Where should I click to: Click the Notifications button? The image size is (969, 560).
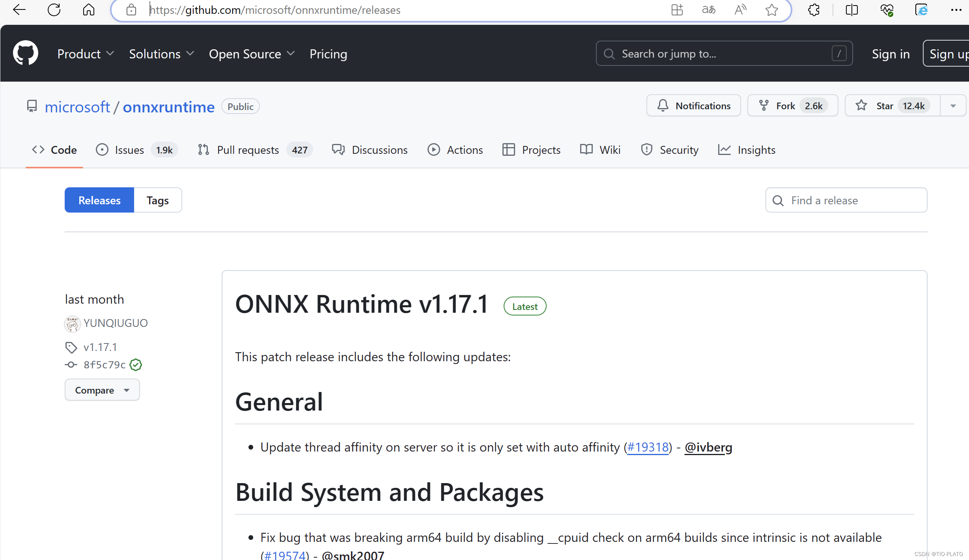pos(694,106)
